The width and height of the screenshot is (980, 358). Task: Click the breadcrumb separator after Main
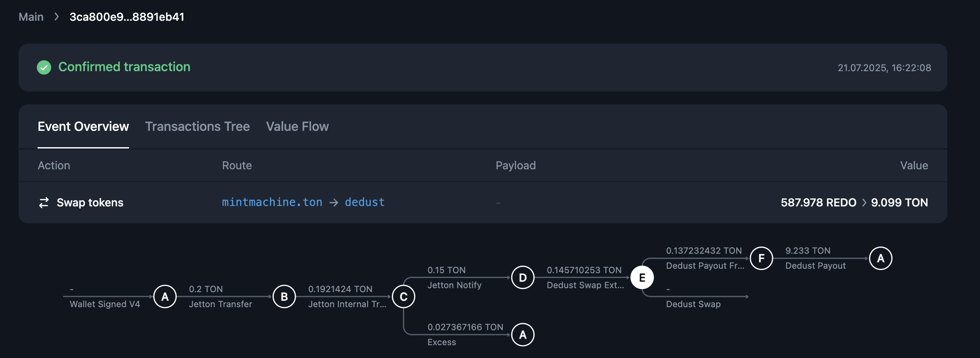[57, 17]
